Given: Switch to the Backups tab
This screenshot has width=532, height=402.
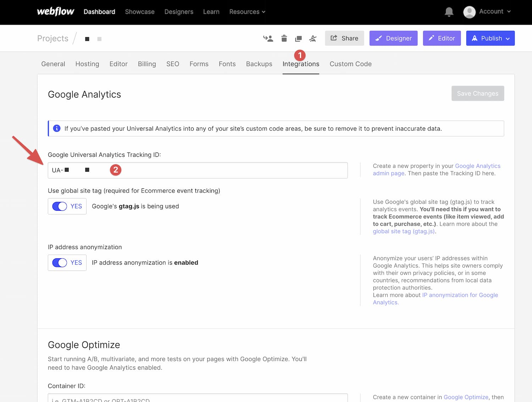Looking at the screenshot, I should tap(259, 64).
